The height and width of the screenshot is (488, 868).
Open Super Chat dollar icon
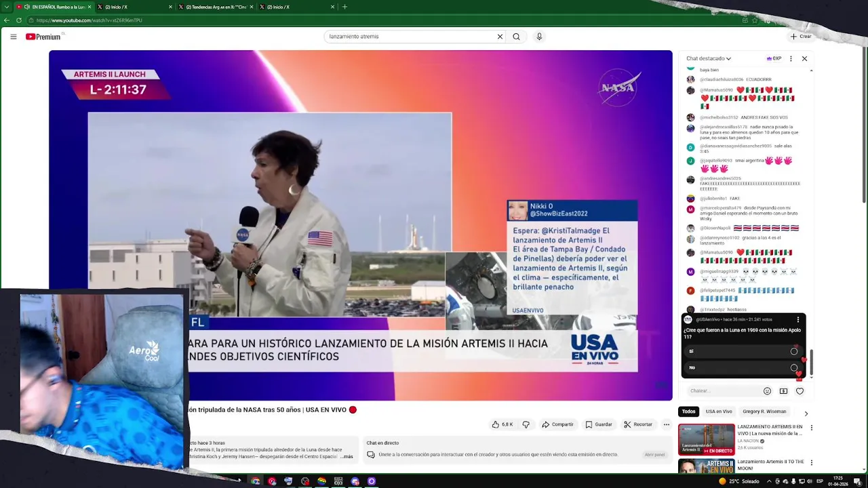[783, 391]
